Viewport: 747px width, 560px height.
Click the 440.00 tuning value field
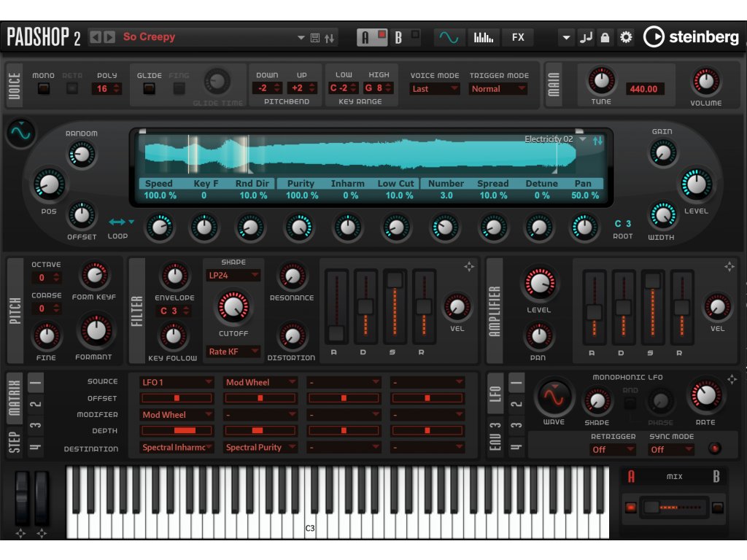pyautogui.click(x=643, y=89)
